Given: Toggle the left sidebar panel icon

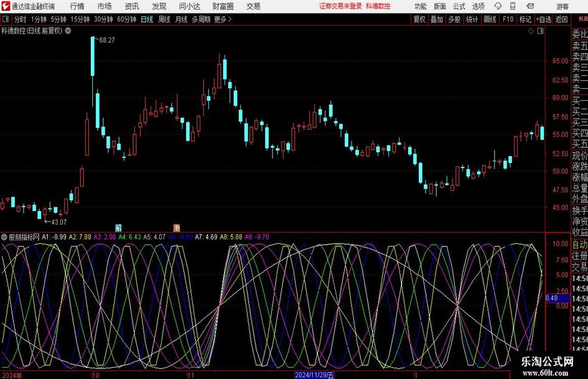Looking at the screenshot, I should [6, 19].
